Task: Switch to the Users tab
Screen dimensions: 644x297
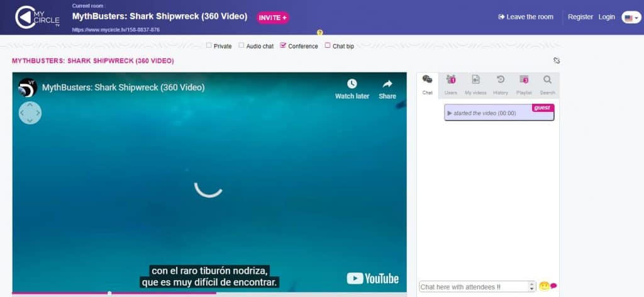Action: 450,86
